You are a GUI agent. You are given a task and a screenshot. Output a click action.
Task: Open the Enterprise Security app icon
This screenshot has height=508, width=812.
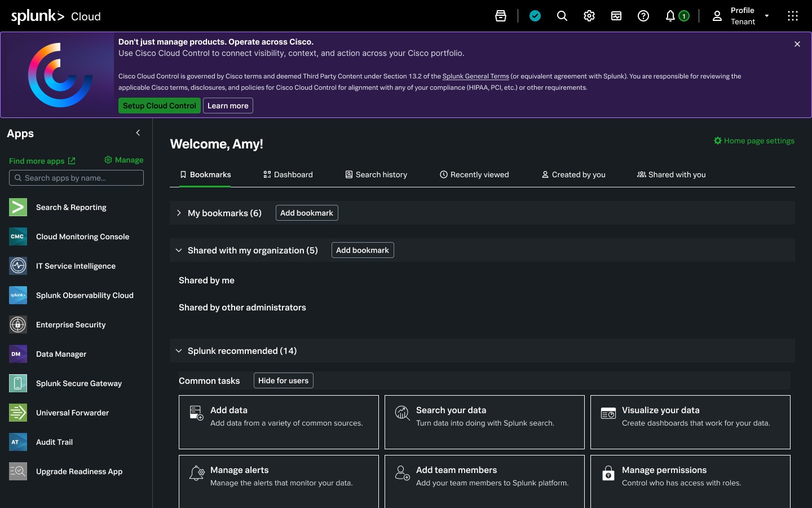coord(18,325)
